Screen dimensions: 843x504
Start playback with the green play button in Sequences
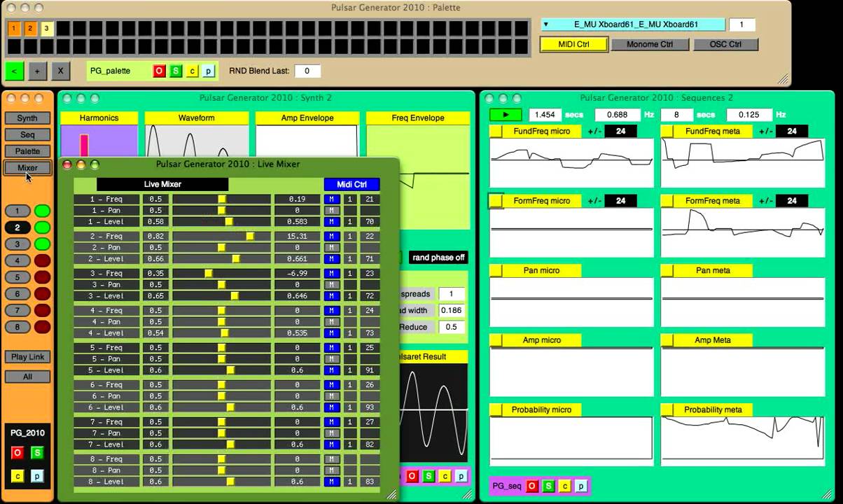tap(506, 114)
